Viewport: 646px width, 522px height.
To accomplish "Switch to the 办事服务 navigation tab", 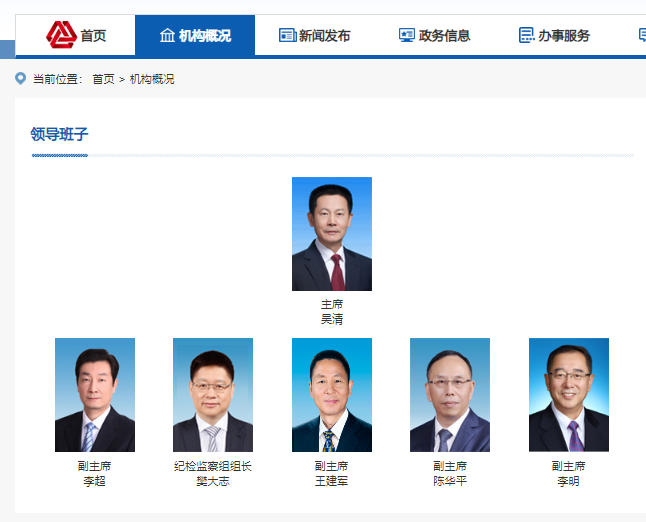I will click(x=554, y=35).
